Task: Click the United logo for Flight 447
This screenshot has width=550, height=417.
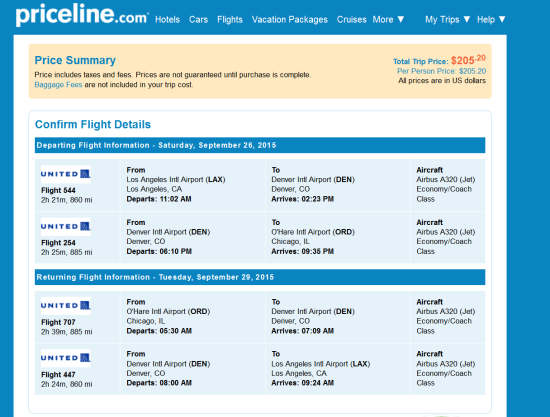Action: pyautogui.click(x=66, y=358)
